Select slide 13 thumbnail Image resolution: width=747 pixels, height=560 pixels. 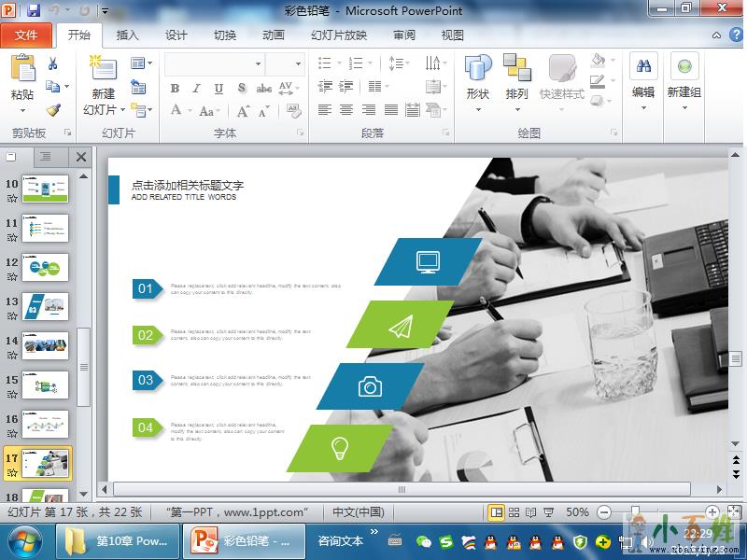(x=45, y=304)
